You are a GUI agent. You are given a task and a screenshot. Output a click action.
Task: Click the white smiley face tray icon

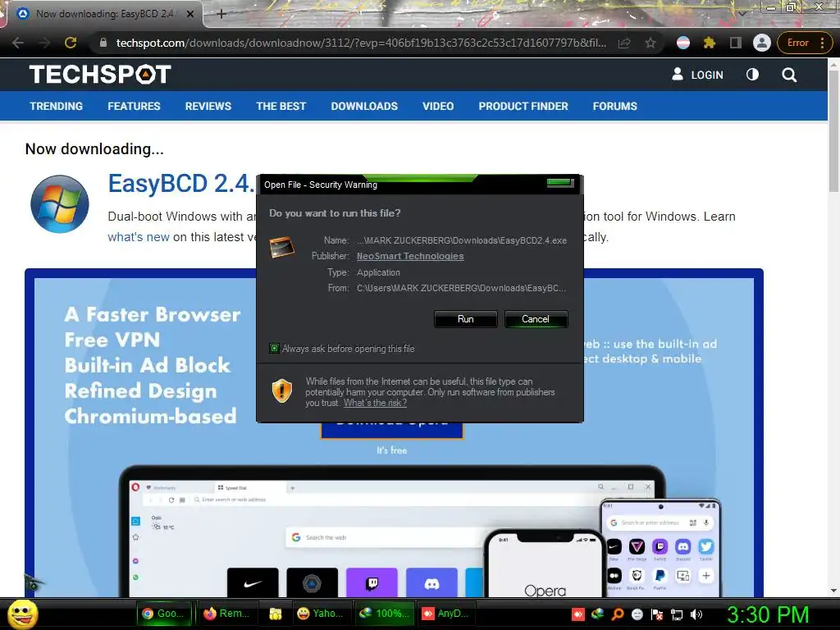click(637, 614)
